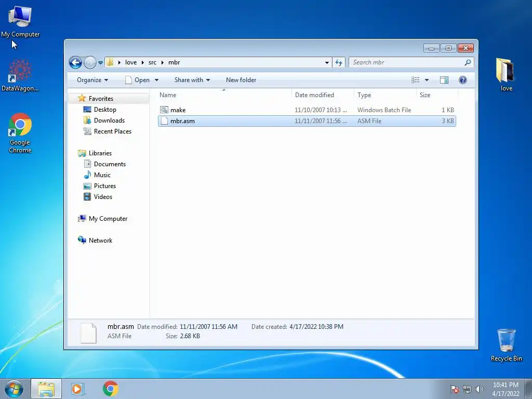Click the search magnifier icon
Image resolution: width=532 pixels, height=399 pixels.
[468, 62]
